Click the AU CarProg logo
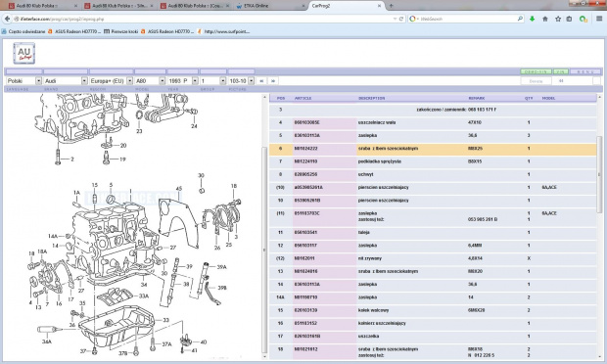 click(x=24, y=53)
